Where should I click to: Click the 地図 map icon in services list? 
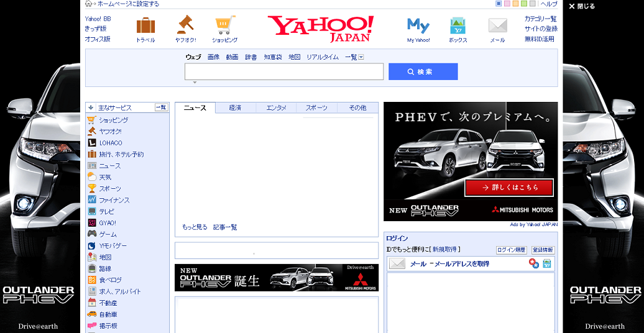click(91, 257)
